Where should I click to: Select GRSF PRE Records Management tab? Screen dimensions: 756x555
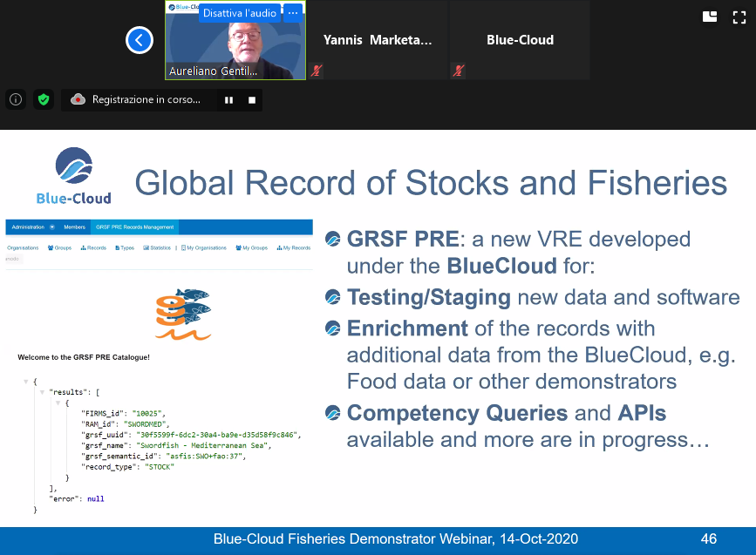(134, 227)
